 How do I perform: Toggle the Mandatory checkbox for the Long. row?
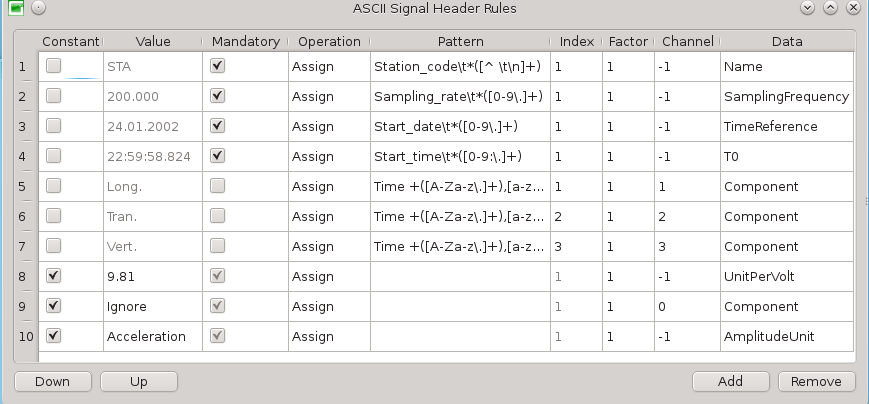pyautogui.click(x=218, y=186)
